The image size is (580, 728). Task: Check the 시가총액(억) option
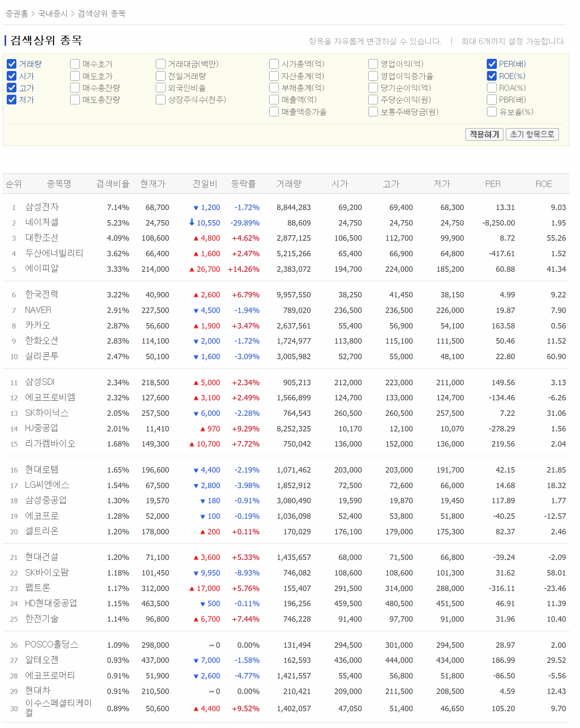[x=274, y=64]
